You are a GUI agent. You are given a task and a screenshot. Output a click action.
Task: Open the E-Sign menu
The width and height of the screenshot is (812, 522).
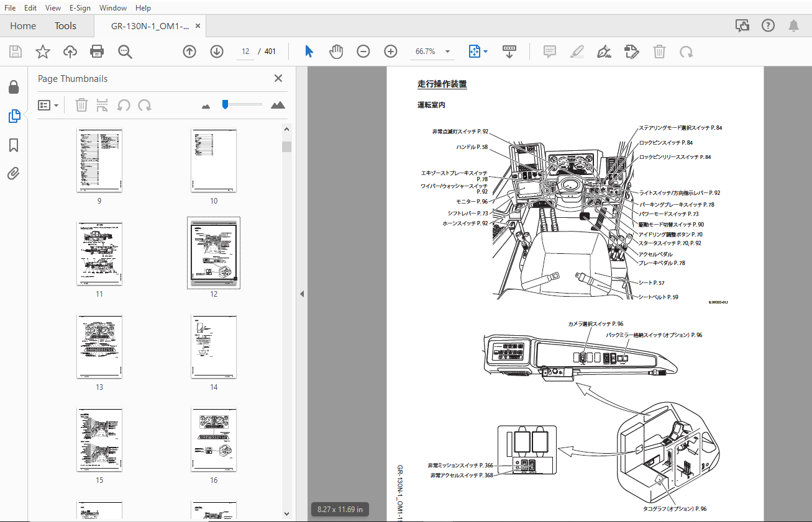coord(80,8)
